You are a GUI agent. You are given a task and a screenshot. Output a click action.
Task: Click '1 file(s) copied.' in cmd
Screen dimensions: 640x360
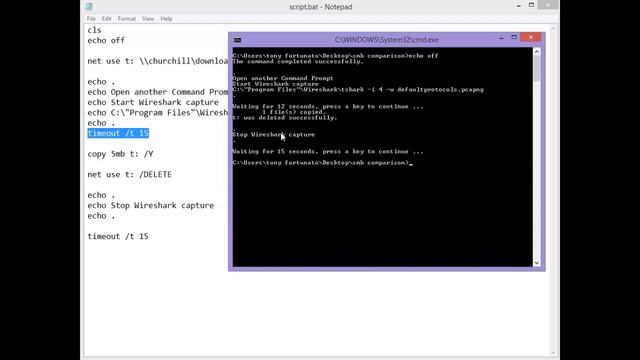[293, 112]
